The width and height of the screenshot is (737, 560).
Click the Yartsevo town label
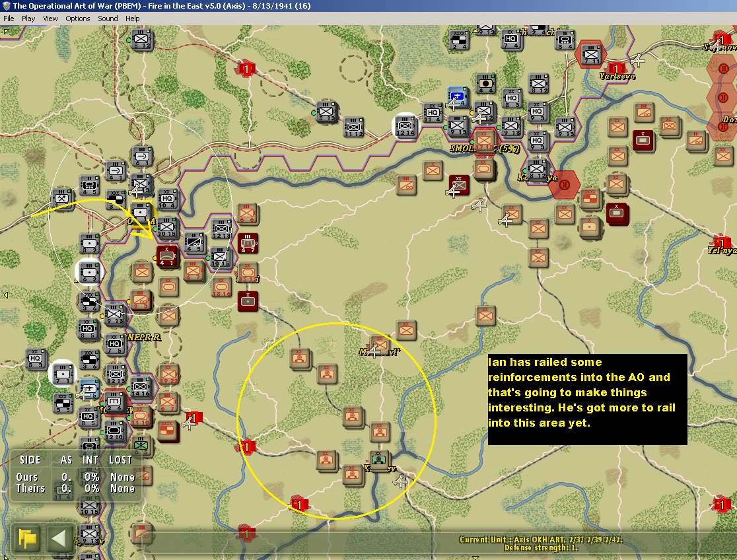[x=617, y=76]
